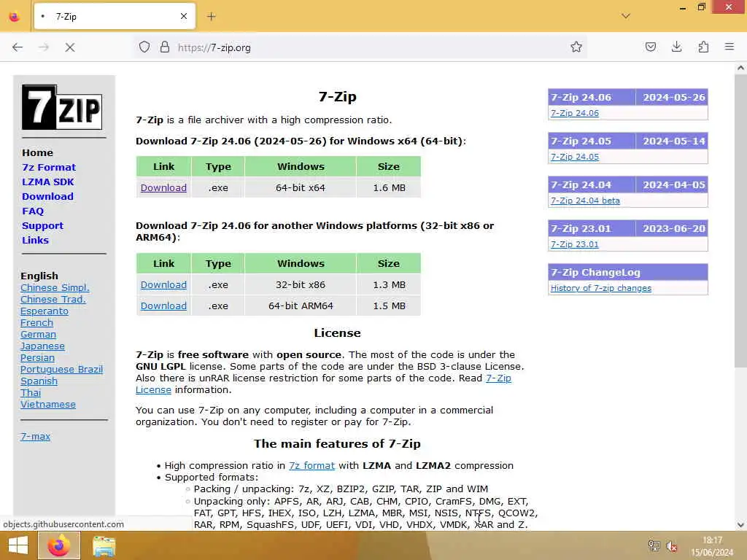Open the Links page in sidebar
The height and width of the screenshot is (560, 747).
coord(35,241)
